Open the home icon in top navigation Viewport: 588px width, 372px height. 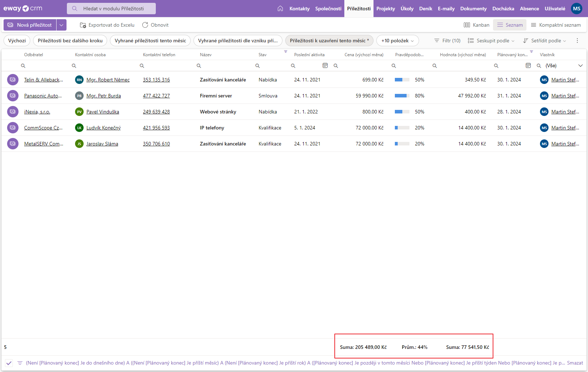pos(280,9)
